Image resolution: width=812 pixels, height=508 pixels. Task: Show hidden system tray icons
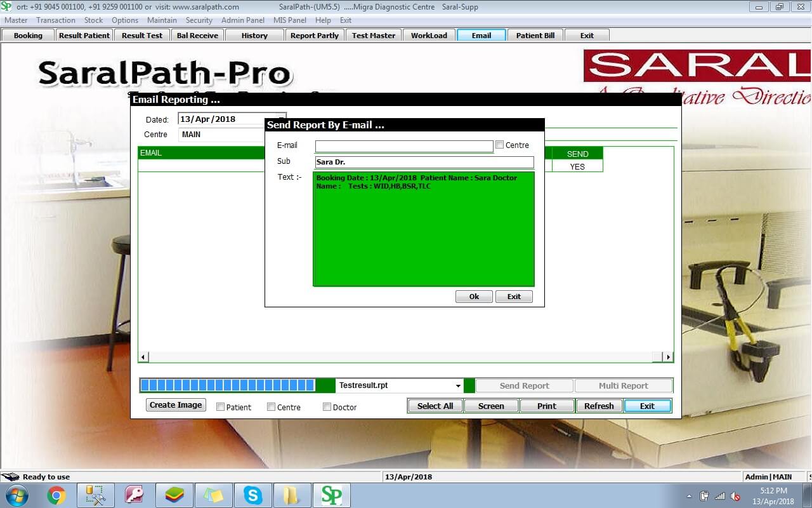click(689, 496)
